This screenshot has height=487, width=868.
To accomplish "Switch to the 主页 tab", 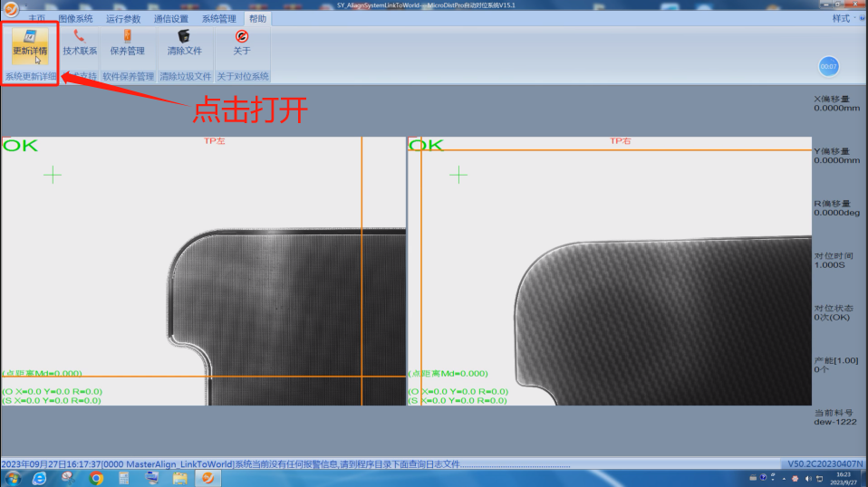I will (36, 19).
